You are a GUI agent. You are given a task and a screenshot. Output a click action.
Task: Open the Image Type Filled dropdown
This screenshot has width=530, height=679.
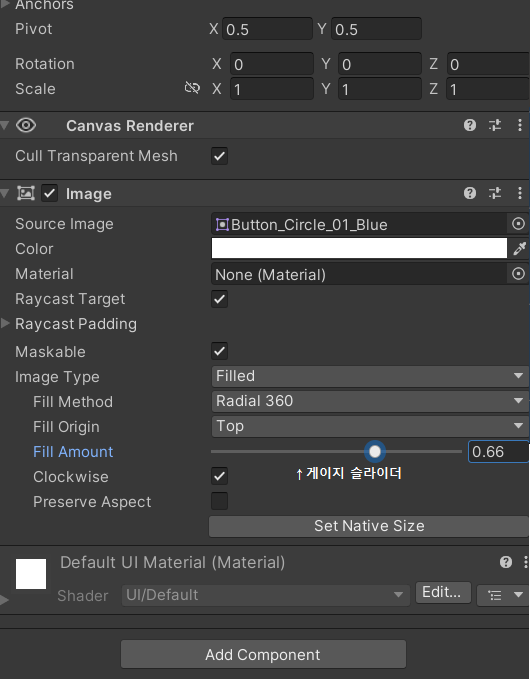point(370,376)
